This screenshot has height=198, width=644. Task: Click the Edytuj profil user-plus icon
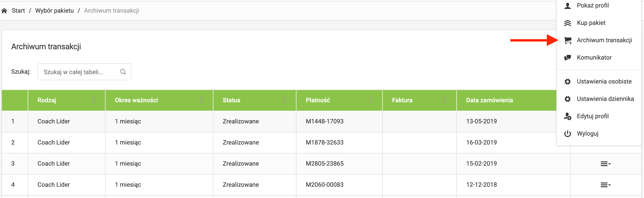[568, 116]
